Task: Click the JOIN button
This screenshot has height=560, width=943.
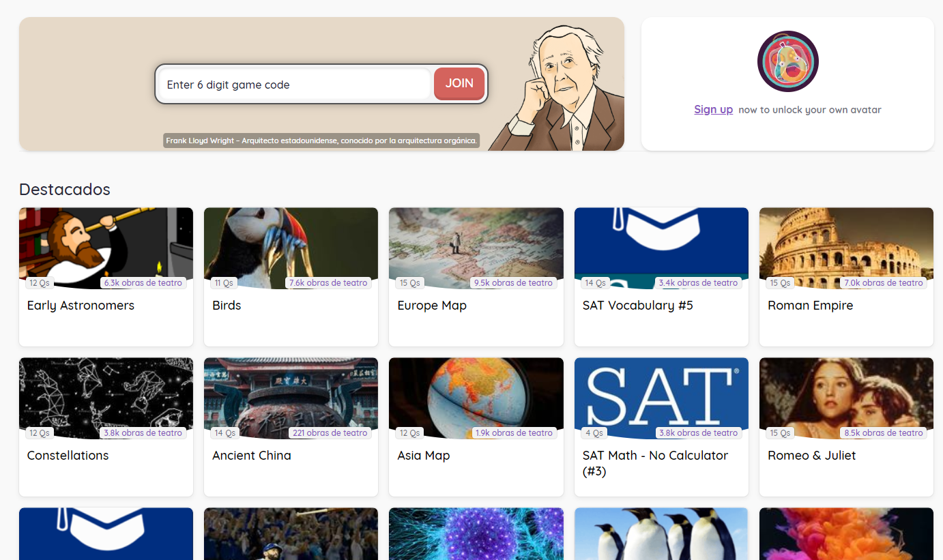Action: coord(459,83)
